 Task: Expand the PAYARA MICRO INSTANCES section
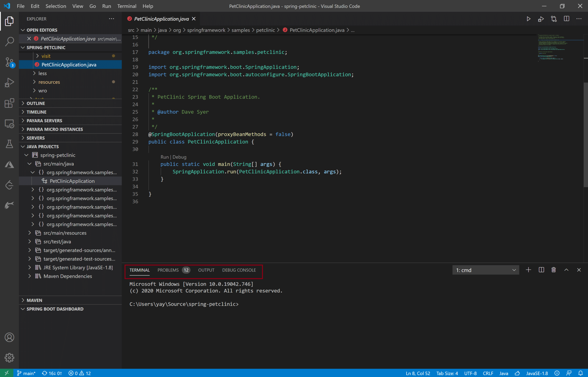click(70, 129)
